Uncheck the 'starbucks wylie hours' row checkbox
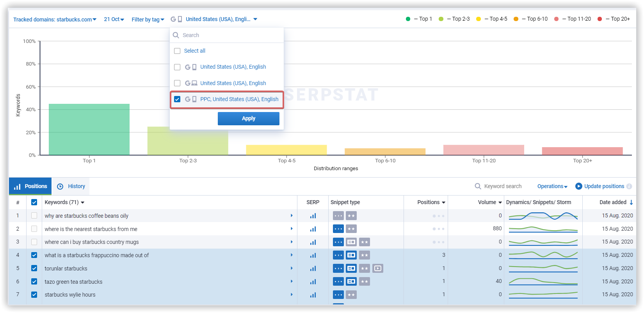644x313 pixels. (34, 295)
